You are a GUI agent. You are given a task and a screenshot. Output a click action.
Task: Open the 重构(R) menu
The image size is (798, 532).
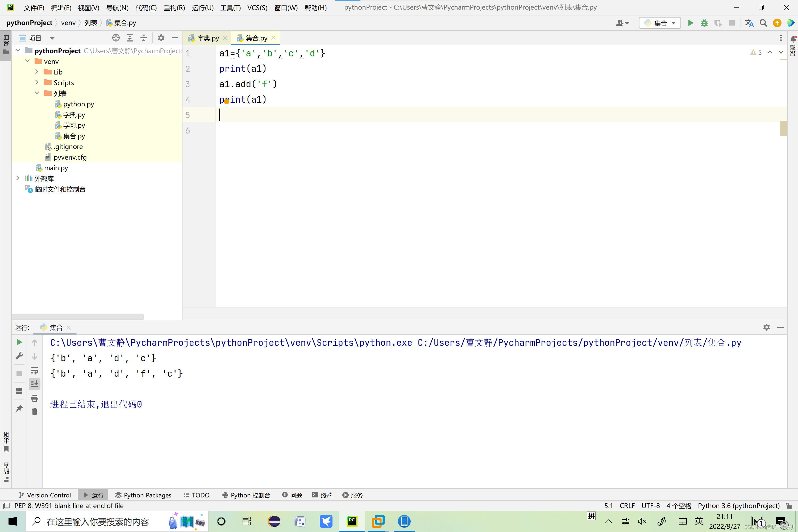[174, 7]
